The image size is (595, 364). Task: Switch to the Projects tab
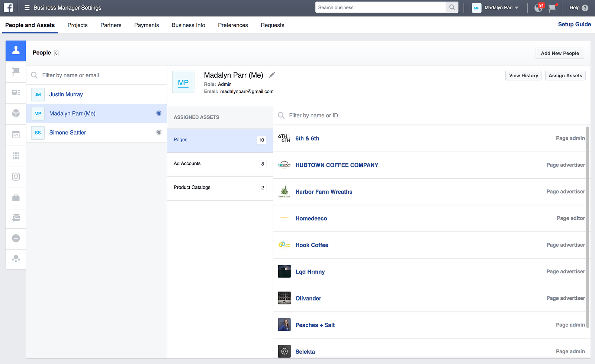point(77,25)
